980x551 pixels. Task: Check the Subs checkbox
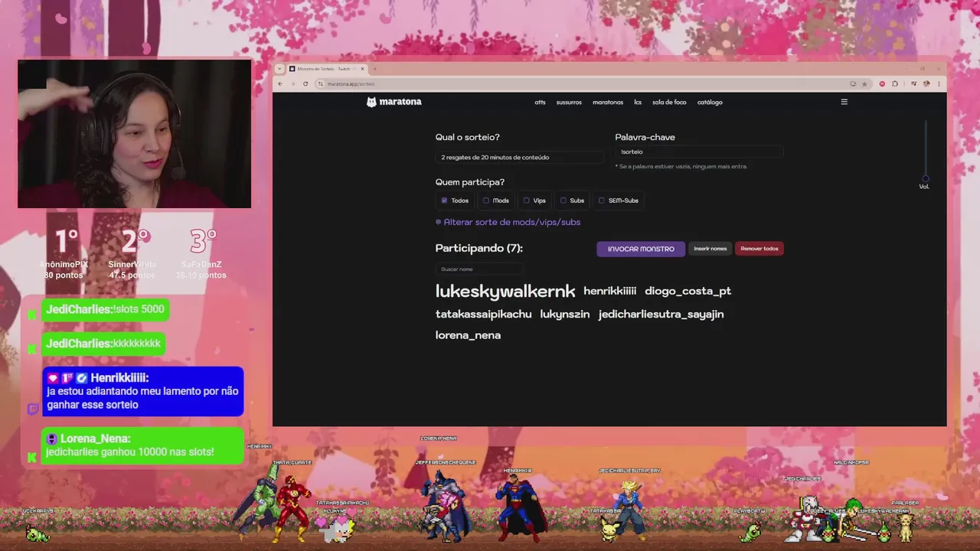(x=563, y=201)
